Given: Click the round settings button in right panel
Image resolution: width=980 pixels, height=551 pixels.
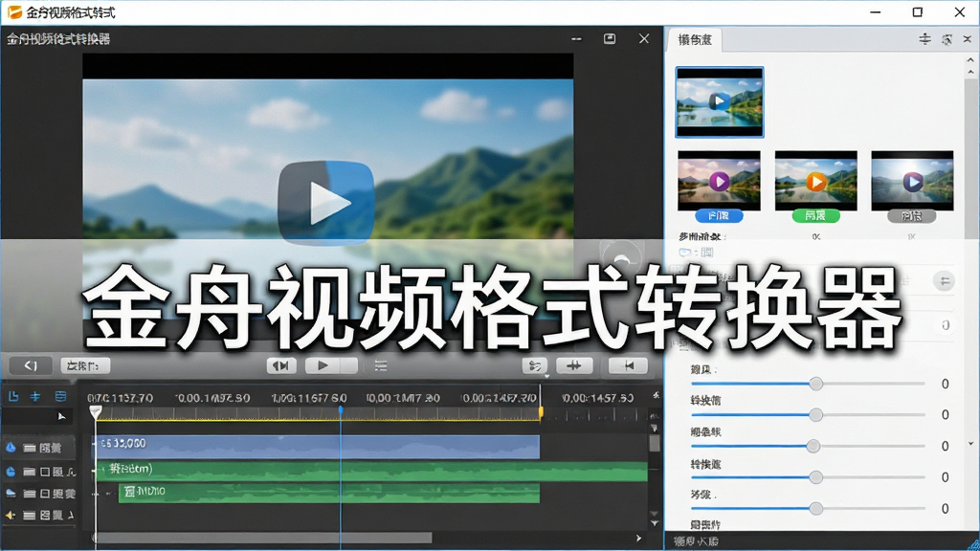Looking at the screenshot, I should tap(945, 281).
